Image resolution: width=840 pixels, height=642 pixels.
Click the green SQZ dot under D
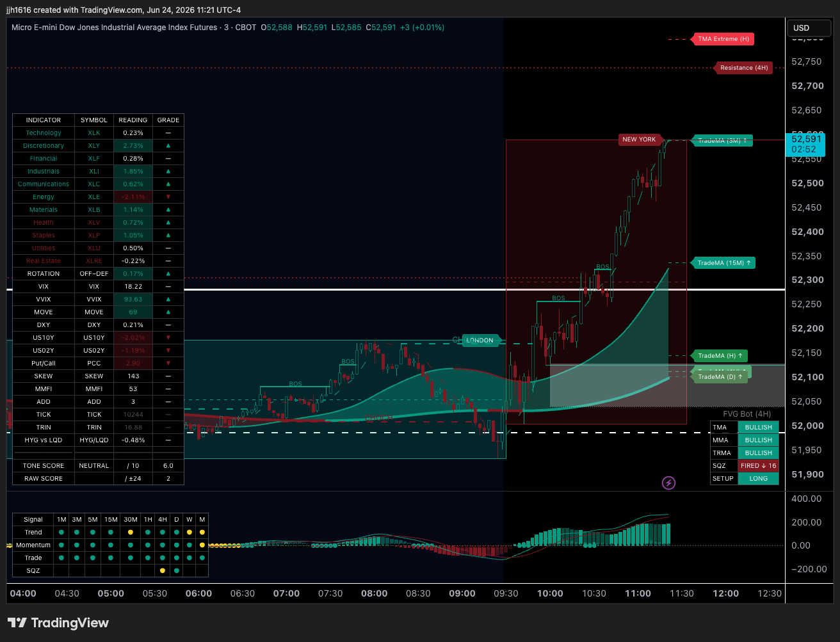(x=176, y=570)
